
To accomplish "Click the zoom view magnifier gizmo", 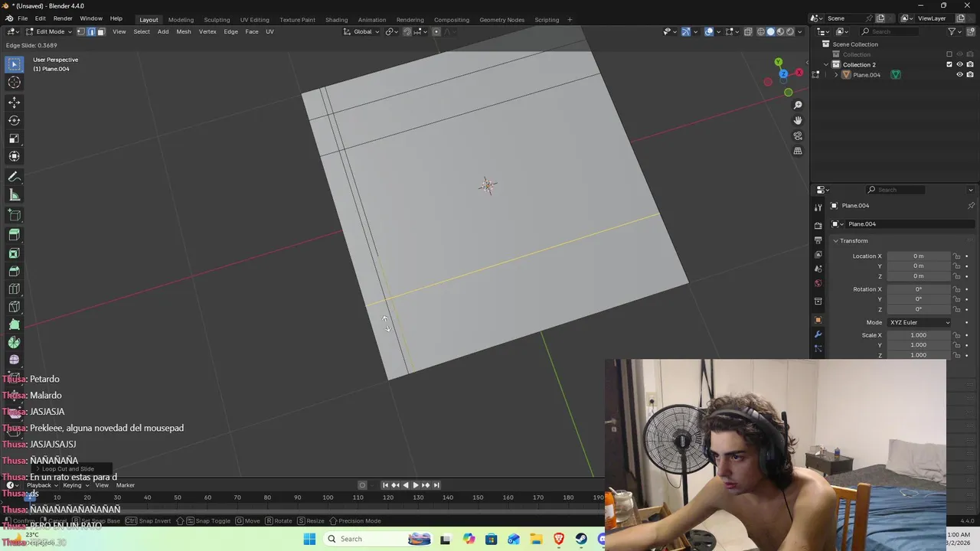I will 798,105.
